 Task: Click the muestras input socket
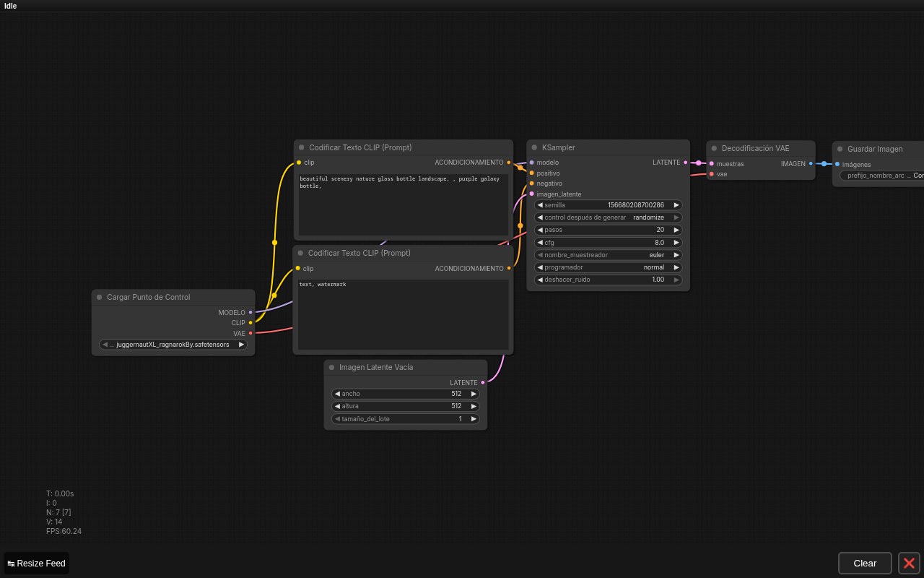click(x=712, y=163)
